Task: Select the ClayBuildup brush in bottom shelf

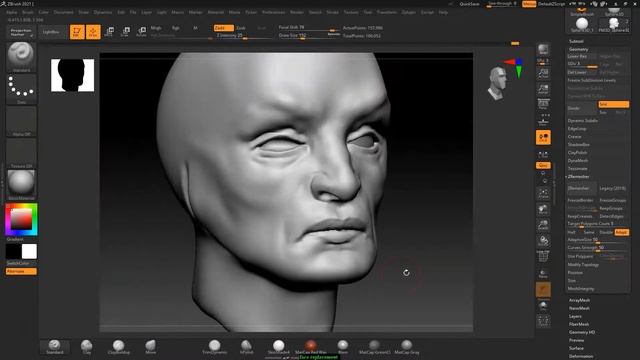Action: 119,347
